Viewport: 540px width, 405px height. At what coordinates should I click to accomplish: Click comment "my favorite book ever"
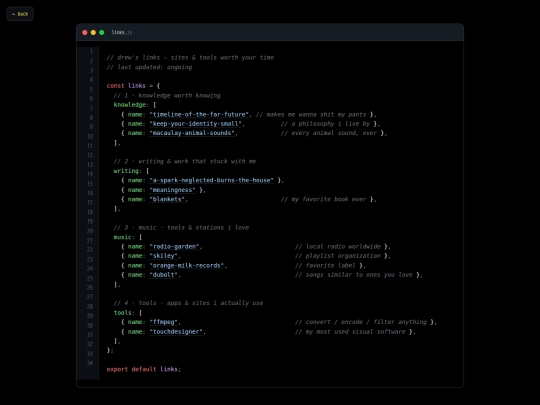pyautogui.click(x=324, y=199)
